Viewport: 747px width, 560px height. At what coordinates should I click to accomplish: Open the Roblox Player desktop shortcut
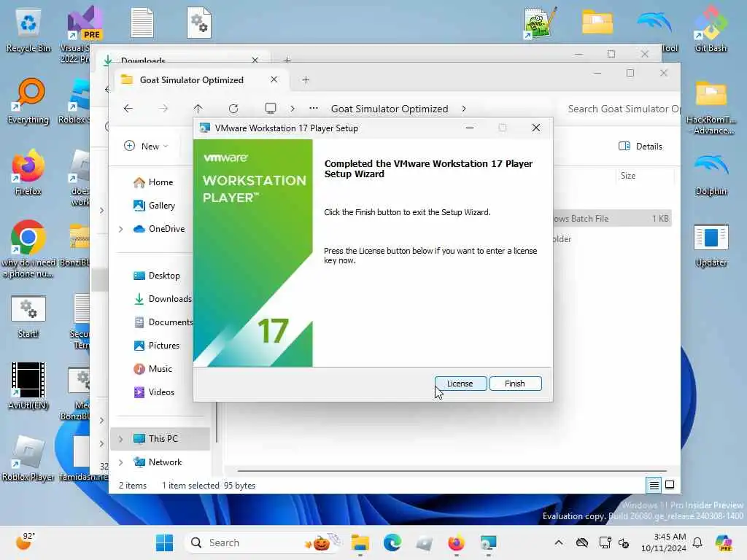coord(28,458)
